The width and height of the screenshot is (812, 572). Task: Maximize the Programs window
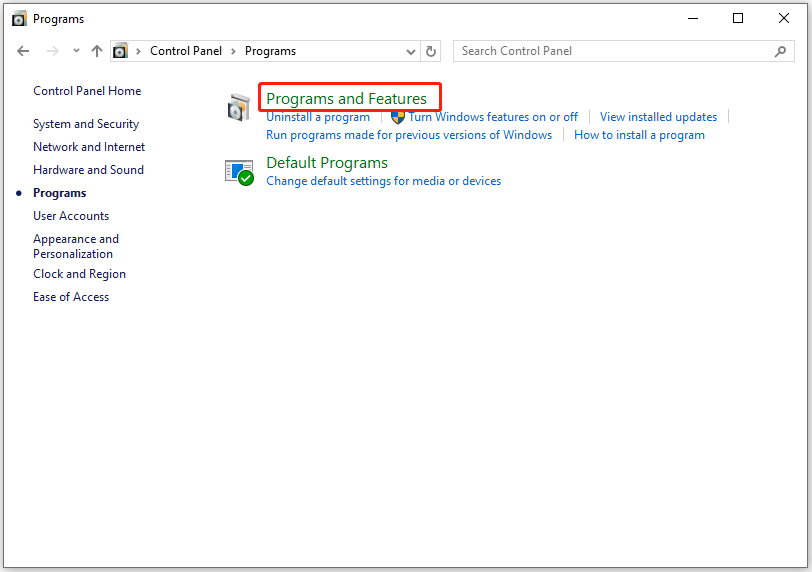point(738,19)
